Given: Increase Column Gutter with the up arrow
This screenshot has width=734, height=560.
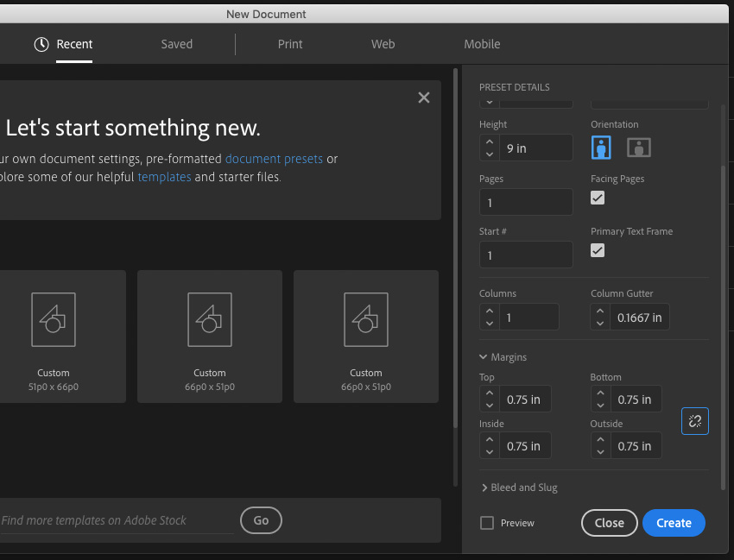Looking at the screenshot, I should click(x=600, y=311).
